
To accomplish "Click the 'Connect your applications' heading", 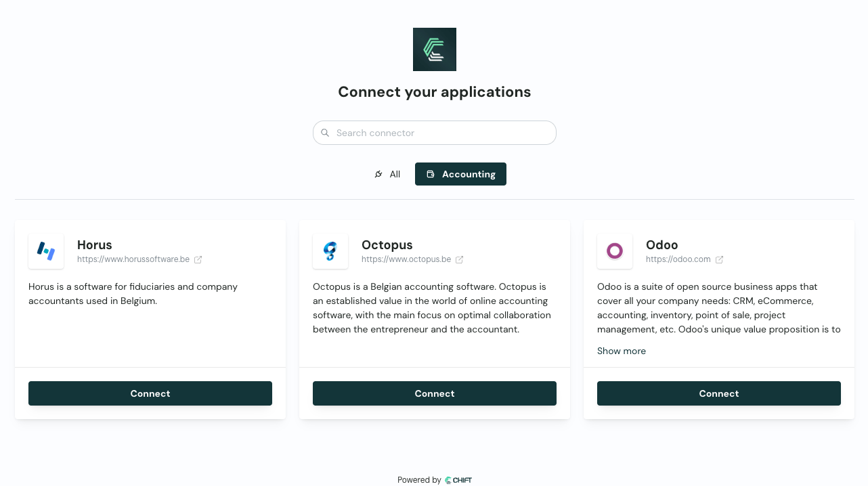I will [435, 91].
